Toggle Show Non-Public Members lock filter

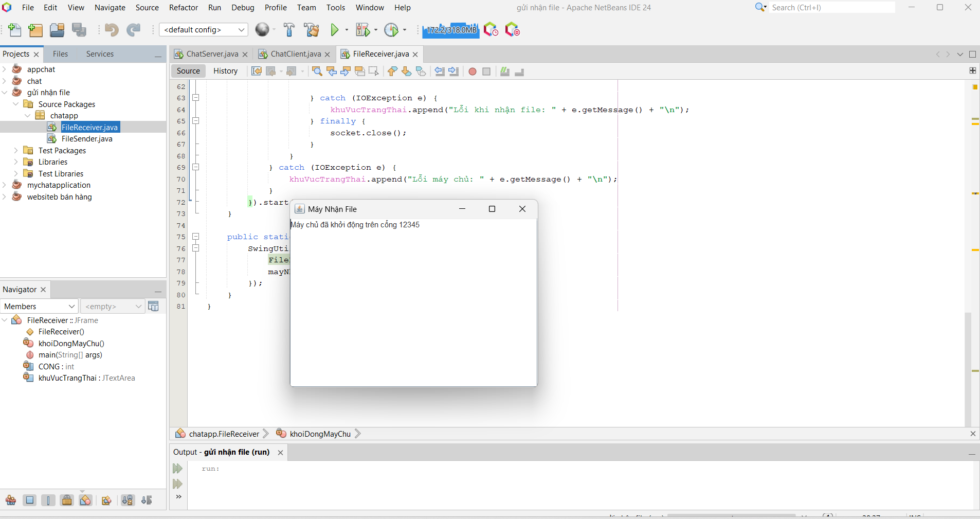click(x=67, y=500)
